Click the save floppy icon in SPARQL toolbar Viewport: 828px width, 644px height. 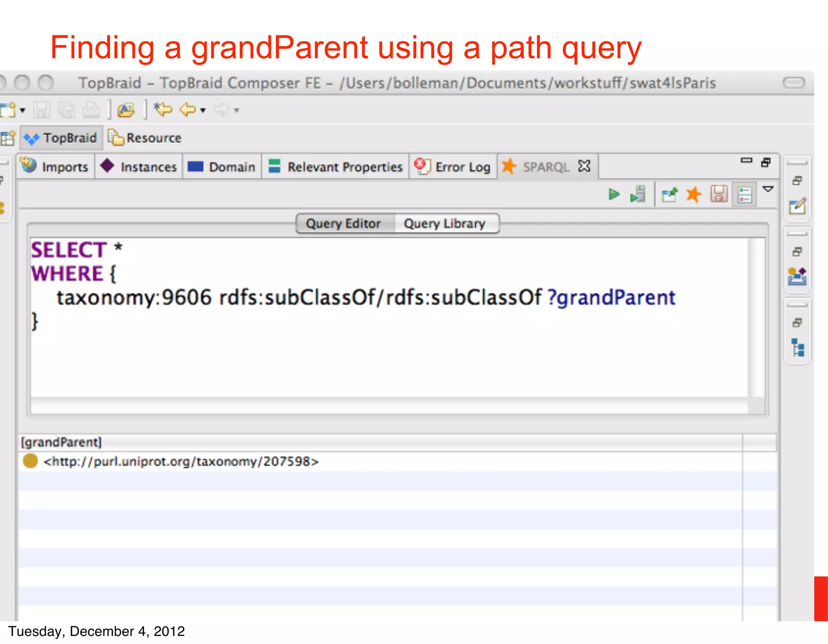click(x=719, y=194)
